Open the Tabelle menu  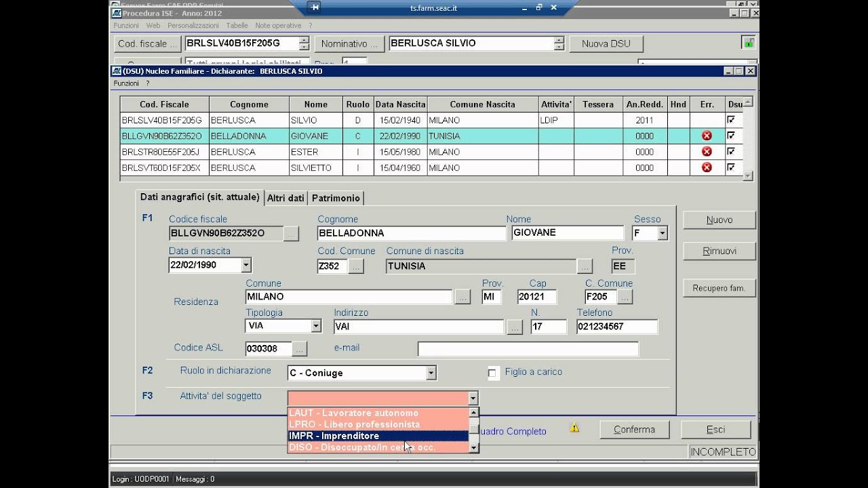click(x=237, y=26)
